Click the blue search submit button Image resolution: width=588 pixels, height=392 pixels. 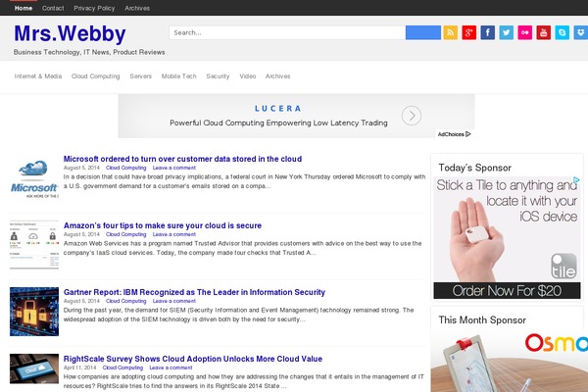tap(423, 32)
